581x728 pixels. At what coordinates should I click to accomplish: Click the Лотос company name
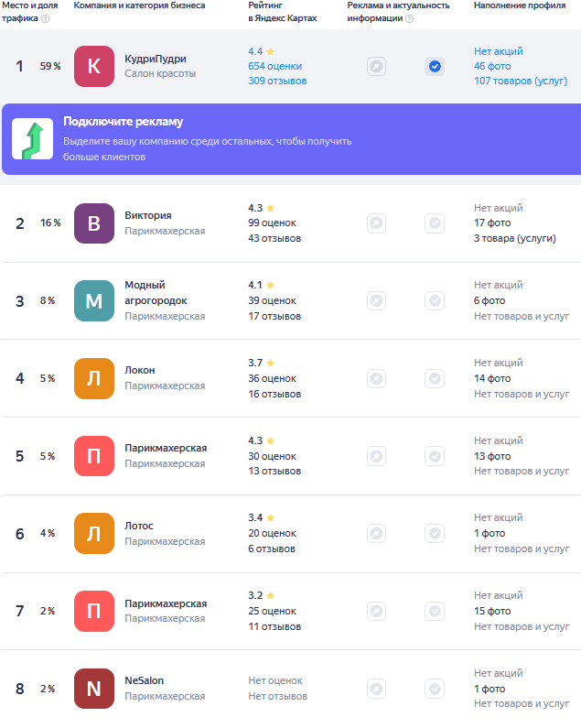(x=139, y=526)
